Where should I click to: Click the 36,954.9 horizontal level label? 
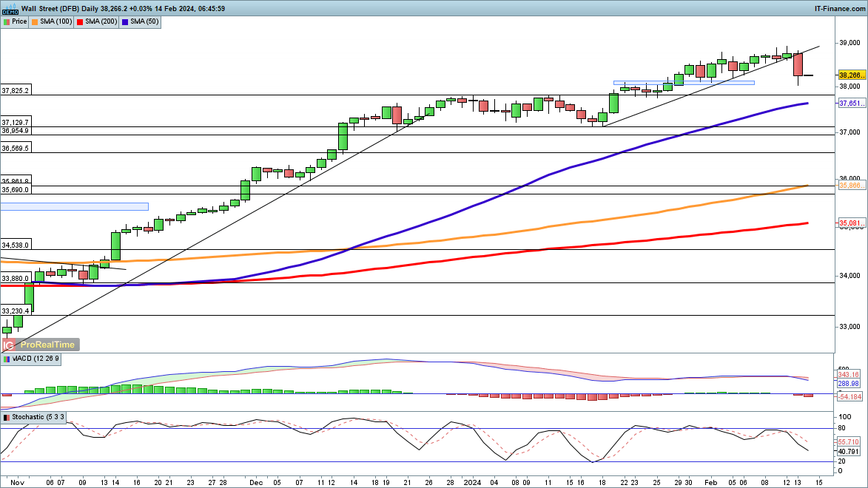16,131
